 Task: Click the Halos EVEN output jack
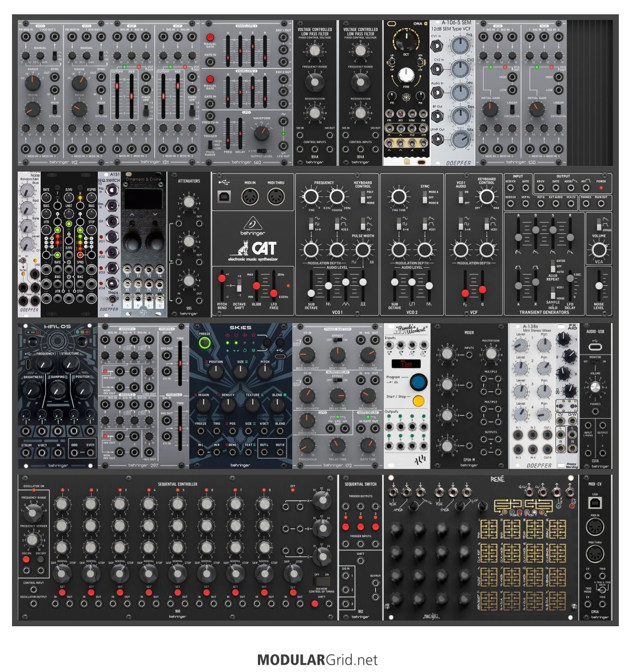pyautogui.click(x=90, y=452)
